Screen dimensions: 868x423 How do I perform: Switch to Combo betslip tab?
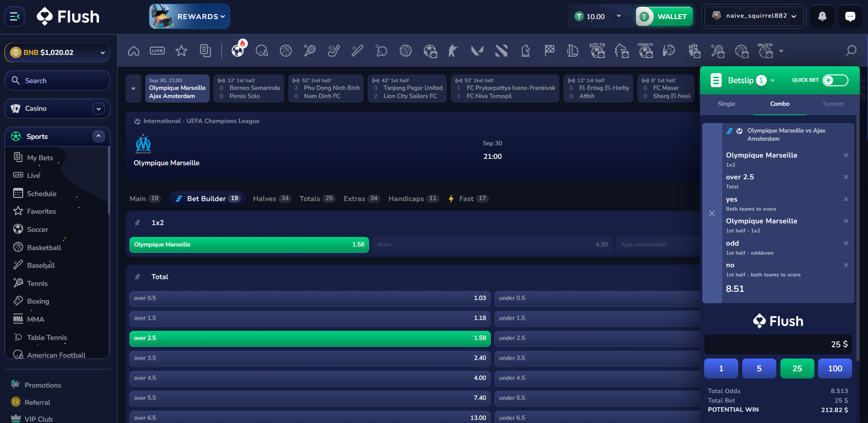pyautogui.click(x=779, y=104)
